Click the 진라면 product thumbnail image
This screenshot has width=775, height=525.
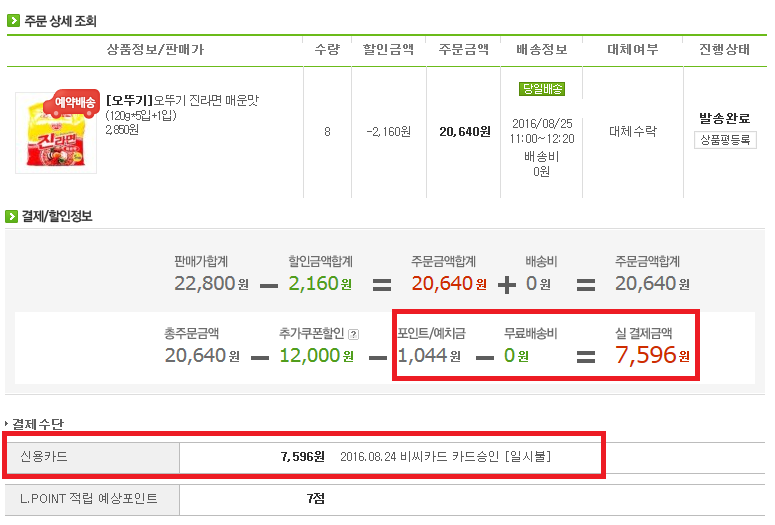tap(55, 132)
